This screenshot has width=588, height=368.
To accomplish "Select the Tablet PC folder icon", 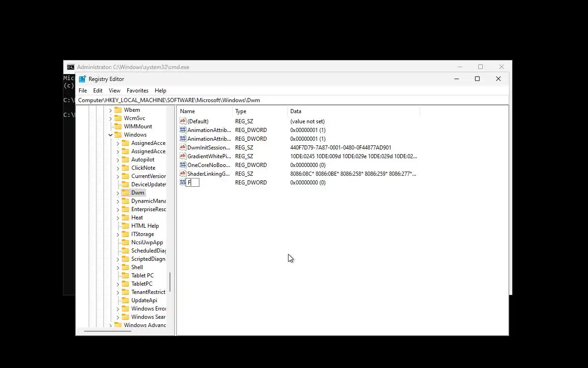I will click(x=125, y=276).
